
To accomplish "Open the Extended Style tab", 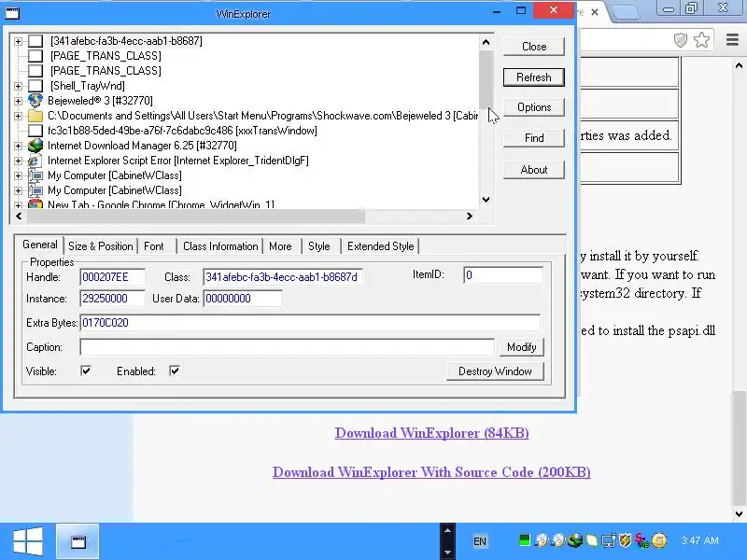I will point(380,246).
